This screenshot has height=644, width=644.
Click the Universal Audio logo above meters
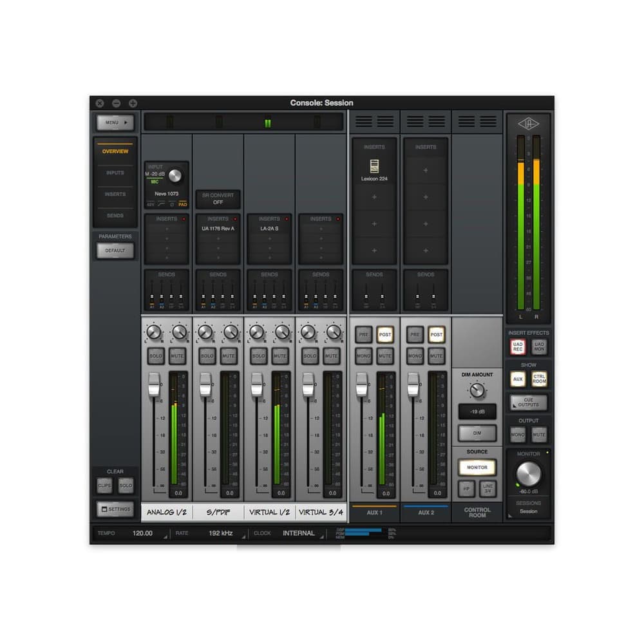tap(528, 124)
